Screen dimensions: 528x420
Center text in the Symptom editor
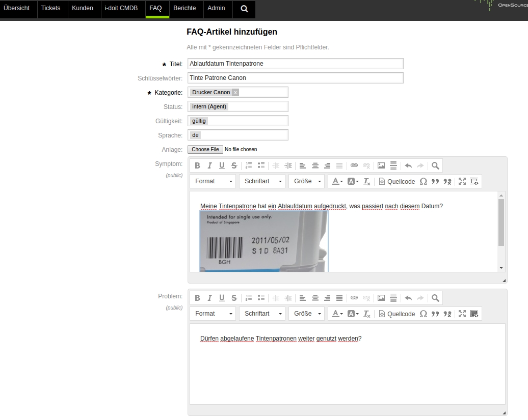click(x=315, y=165)
